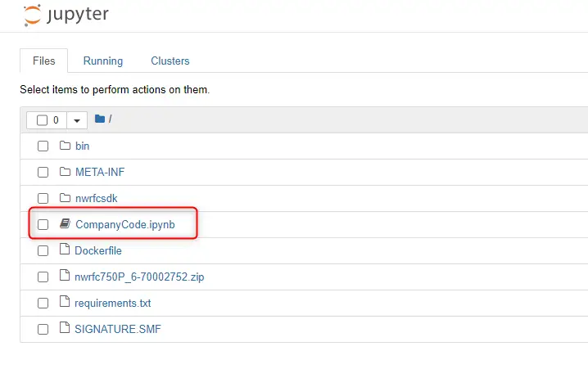
Task: Click the Dockerfile file icon
Action: point(65,249)
